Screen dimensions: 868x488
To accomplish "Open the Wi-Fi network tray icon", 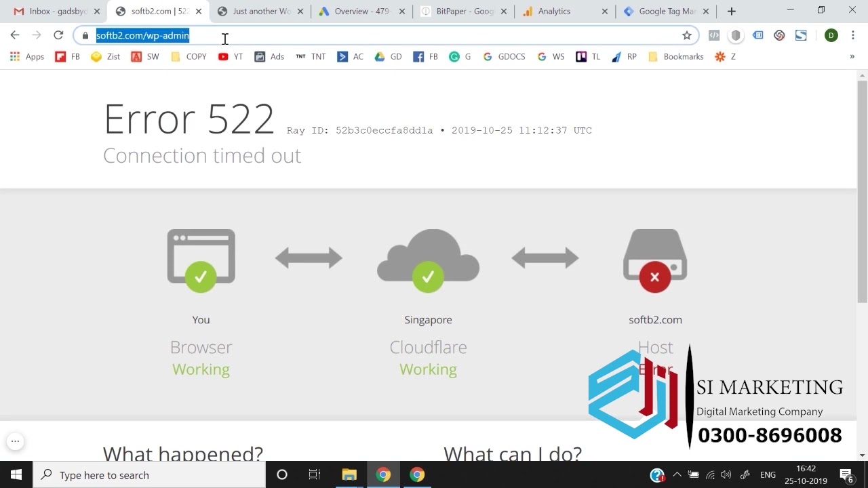I will pos(710,475).
